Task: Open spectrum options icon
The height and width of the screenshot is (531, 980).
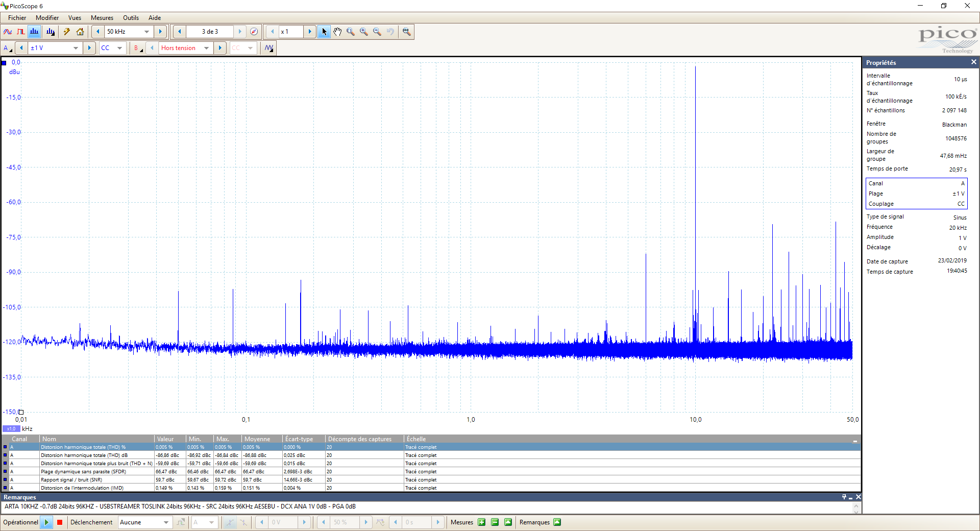Action: 51,32
